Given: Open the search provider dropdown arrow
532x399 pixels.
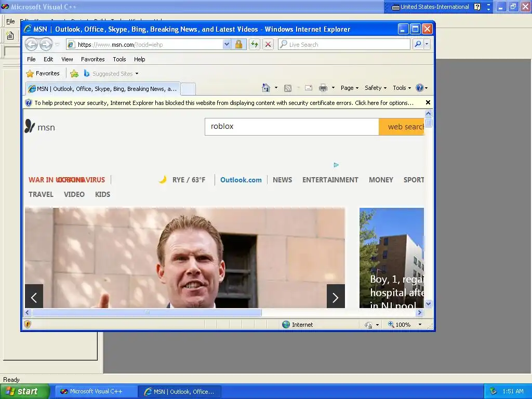Looking at the screenshot, I should coord(427,45).
